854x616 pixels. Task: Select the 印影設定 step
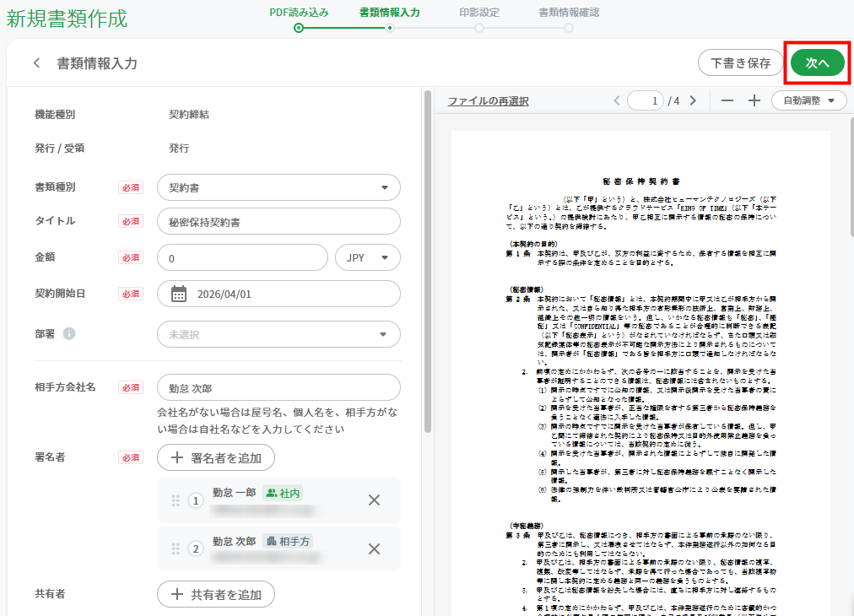click(x=479, y=18)
